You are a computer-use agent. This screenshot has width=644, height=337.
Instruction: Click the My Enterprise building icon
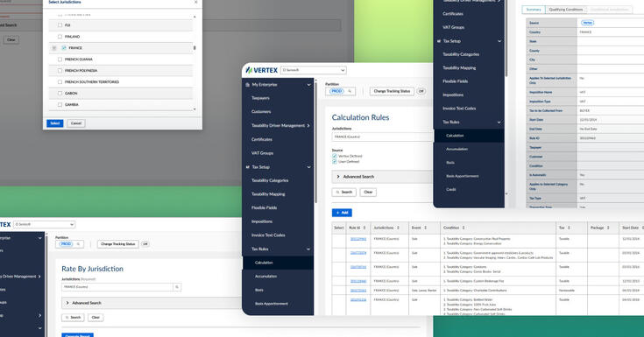(x=247, y=85)
